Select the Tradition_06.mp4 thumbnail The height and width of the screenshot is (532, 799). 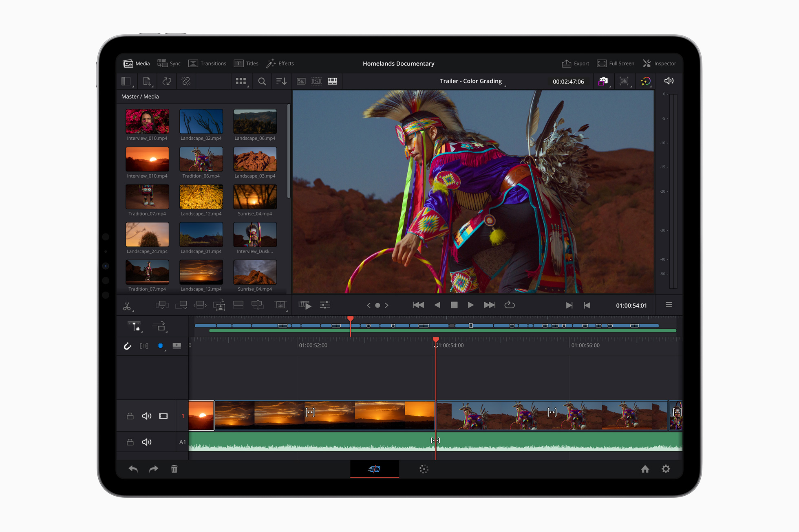pos(201,161)
